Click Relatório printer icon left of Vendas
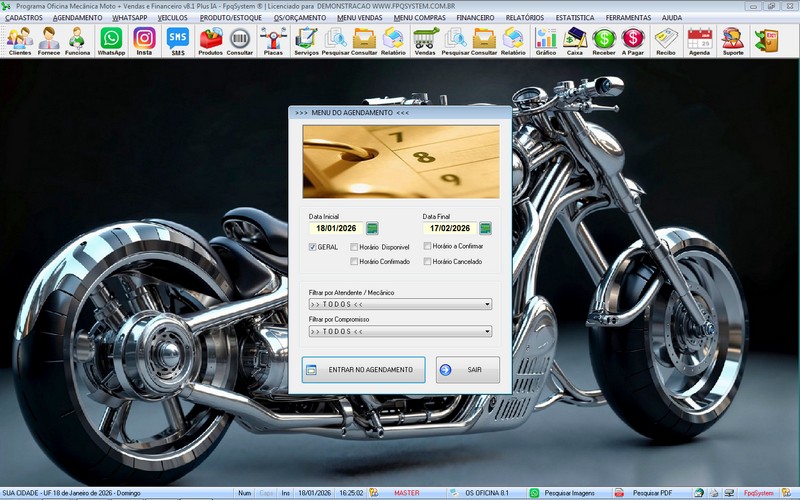The width and height of the screenshot is (800, 500). 393,41
